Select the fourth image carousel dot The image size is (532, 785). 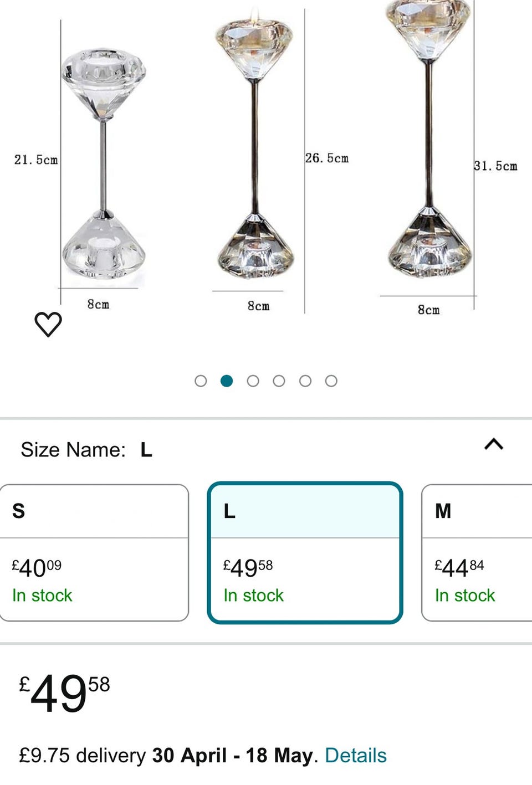279,381
